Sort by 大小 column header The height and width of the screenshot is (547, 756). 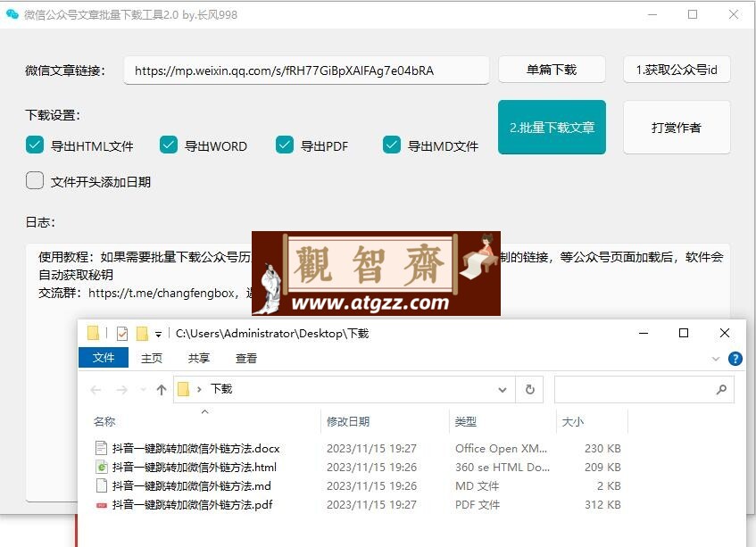point(572,422)
